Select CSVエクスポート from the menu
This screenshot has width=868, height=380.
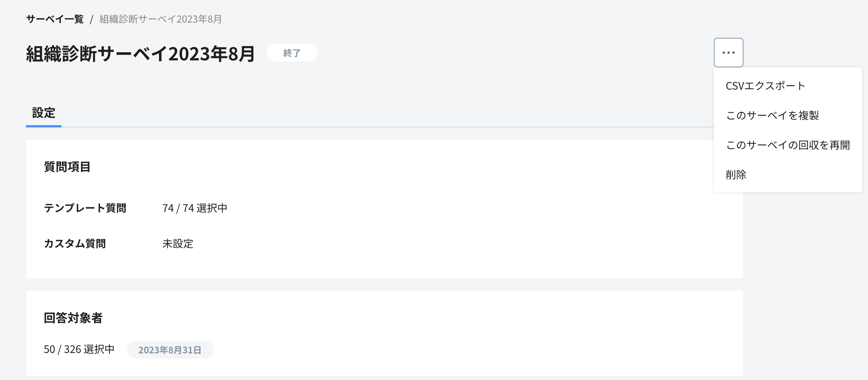click(765, 86)
